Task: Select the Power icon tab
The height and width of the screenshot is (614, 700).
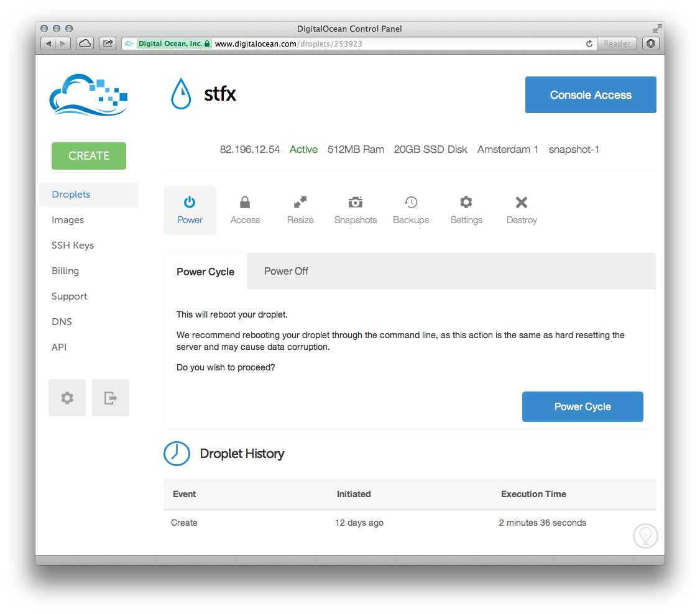Action: pos(190,210)
